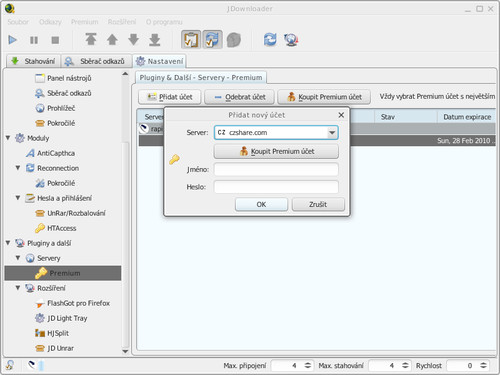This screenshot has width=500, height=375.
Task: Increase Max. stahování stepper value
Action: (405, 364)
